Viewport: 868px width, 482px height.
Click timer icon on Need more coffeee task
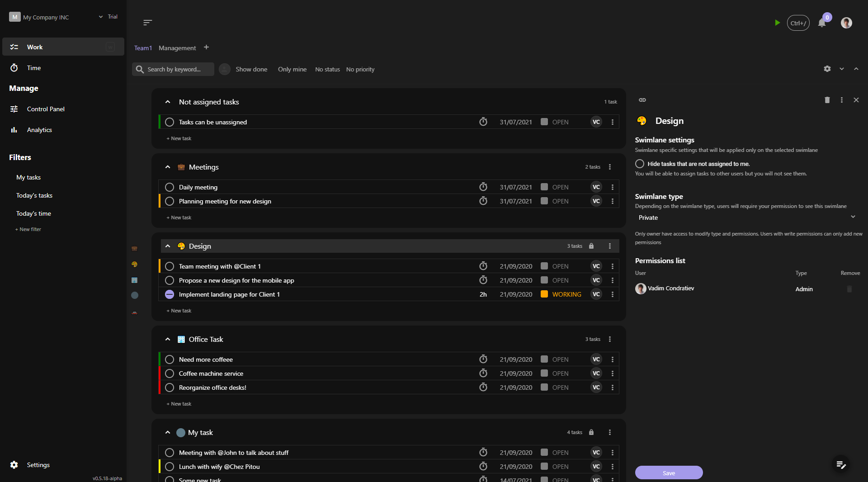point(483,359)
